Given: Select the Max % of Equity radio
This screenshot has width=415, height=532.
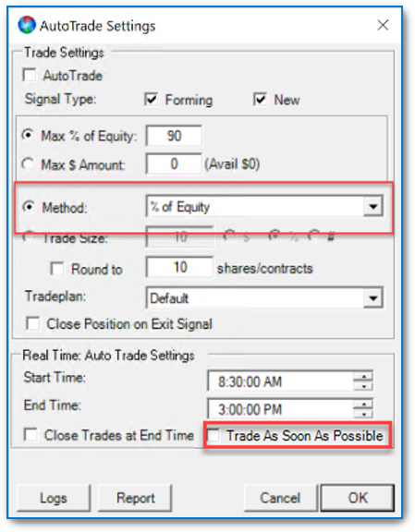Looking at the screenshot, I should (x=28, y=136).
